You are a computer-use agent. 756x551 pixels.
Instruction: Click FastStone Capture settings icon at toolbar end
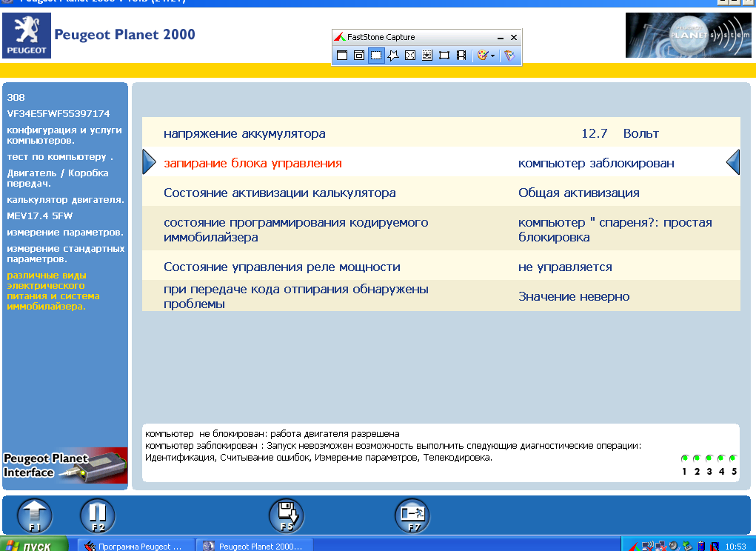509,56
